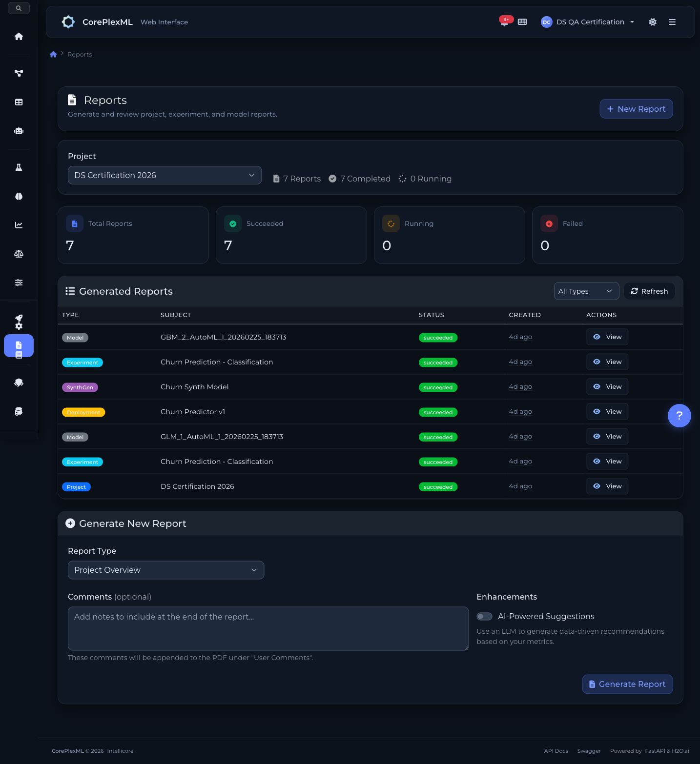
Task: Click the New Report button
Action: pyautogui.click(x=636, y=109)
